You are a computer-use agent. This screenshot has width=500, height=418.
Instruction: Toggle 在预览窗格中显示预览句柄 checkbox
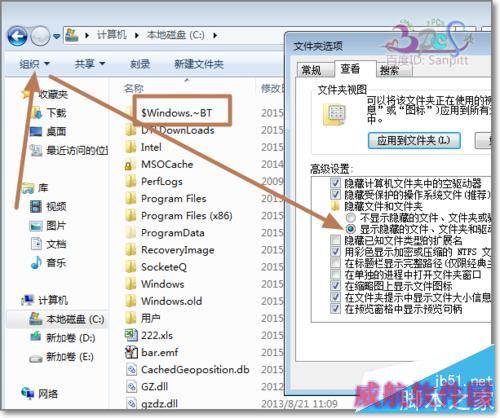[x=335, y=309]
